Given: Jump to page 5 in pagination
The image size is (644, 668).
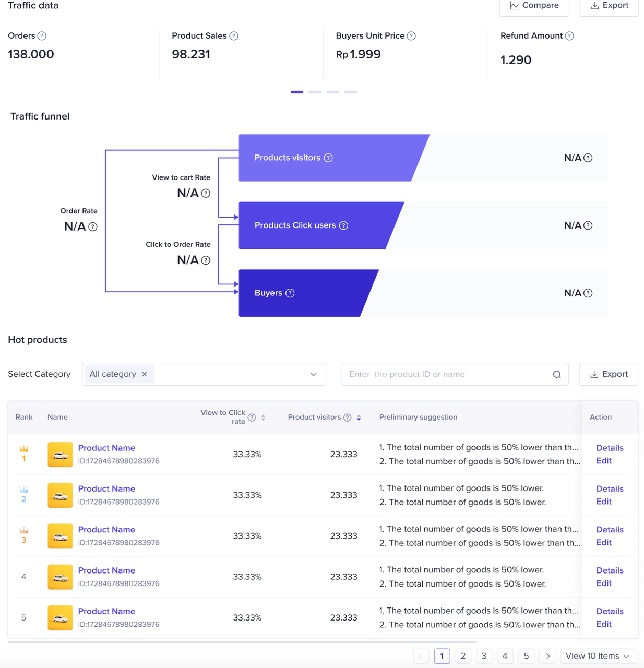Looking at the screenshot, I should coord(526,656).
